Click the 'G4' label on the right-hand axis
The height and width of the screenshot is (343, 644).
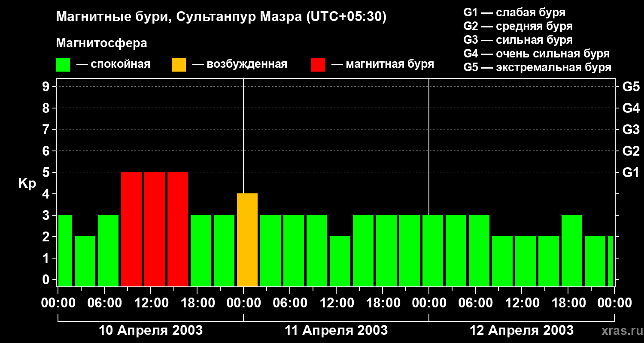[x=631, y=108]
